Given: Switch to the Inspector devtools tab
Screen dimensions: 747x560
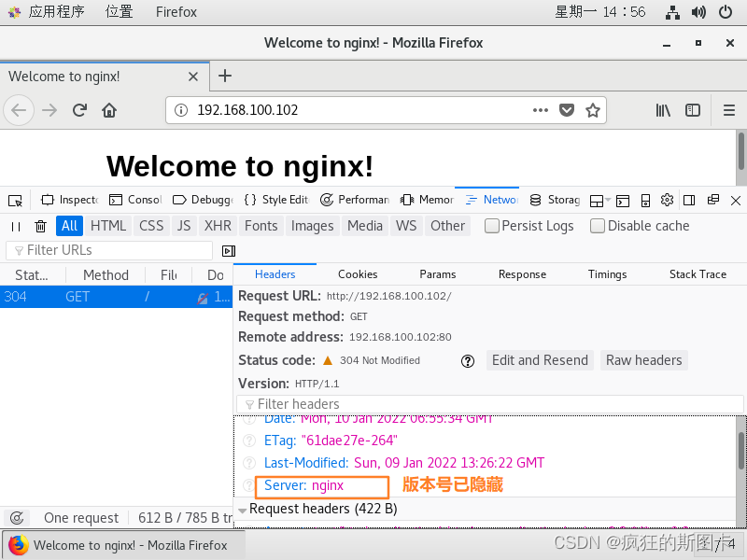Looking at the screenshot, I should (69, 200).
